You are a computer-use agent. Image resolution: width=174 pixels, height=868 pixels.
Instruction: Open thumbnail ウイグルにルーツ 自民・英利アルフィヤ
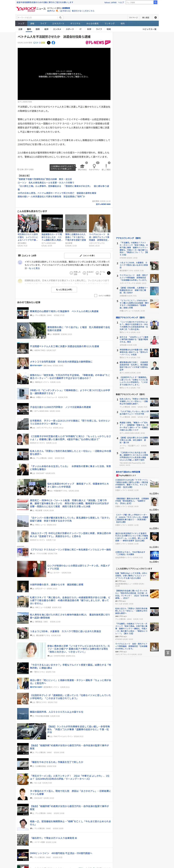coord(100,223)
